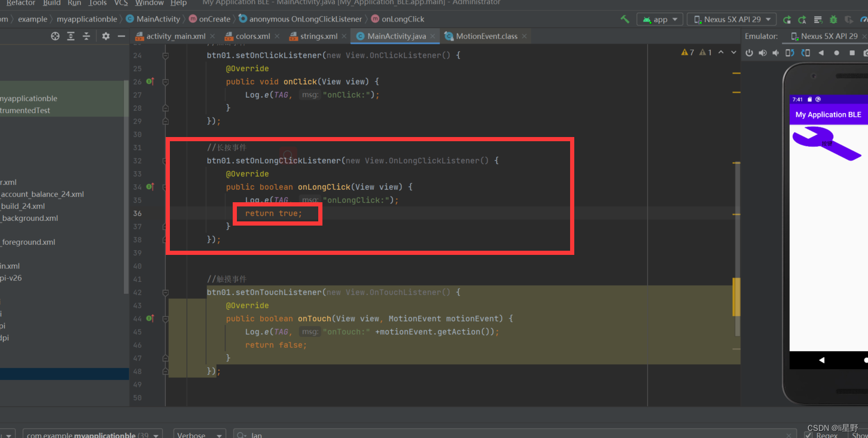Select the MainActivity.java tab
The image size is (868, 438).
click(x=396, y=36)
